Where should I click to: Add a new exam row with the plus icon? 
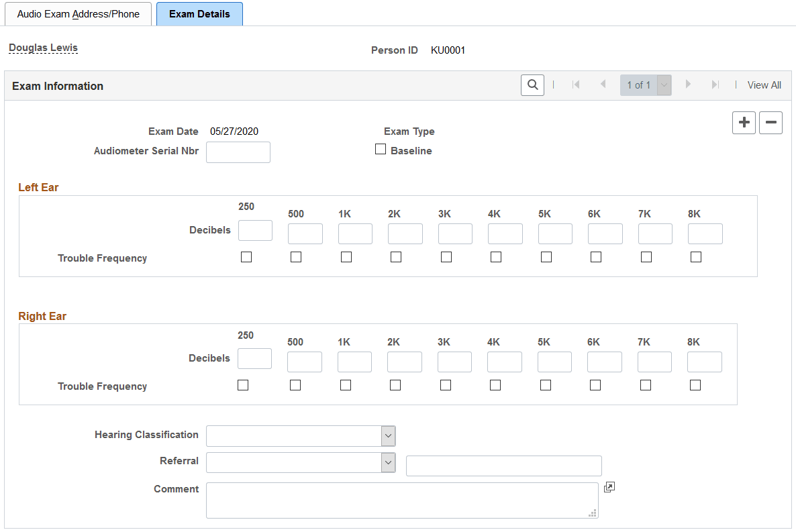pyautogui.click(x=744, y=123)
